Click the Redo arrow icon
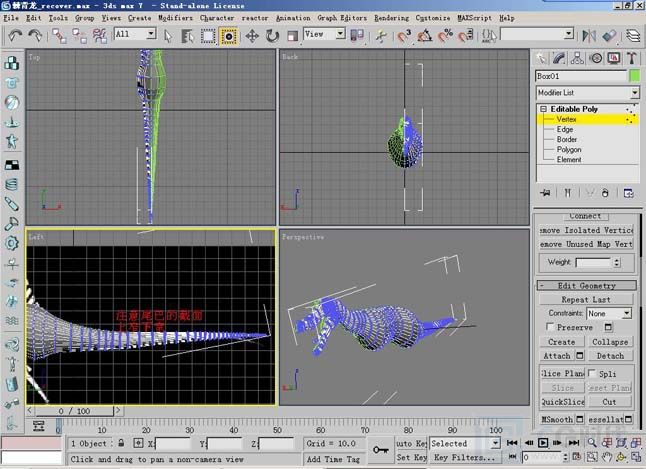Viewport: 646px width, 469px height. pos(35,35)
